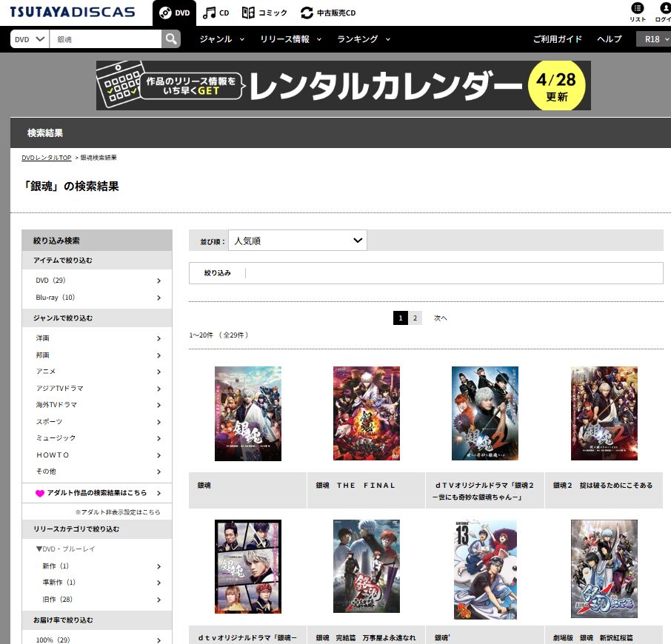The image size is (671, 644).
Task: Filter results by アニメ genre
Action: coord(97,371)
